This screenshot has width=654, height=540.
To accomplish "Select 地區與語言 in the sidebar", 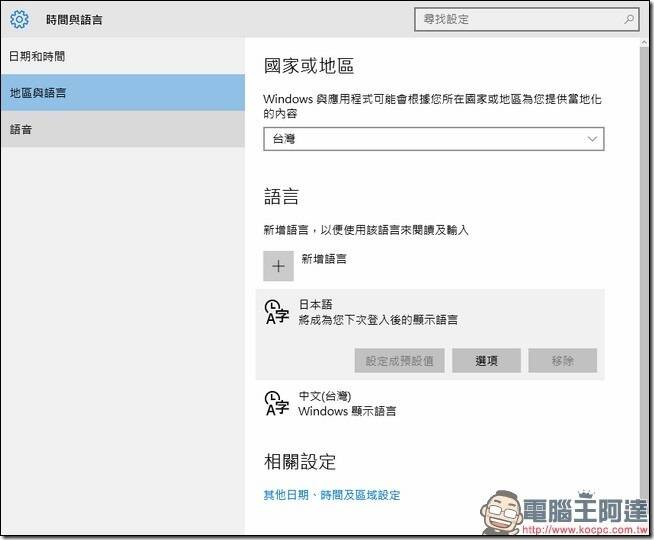I will pos(123,93).
